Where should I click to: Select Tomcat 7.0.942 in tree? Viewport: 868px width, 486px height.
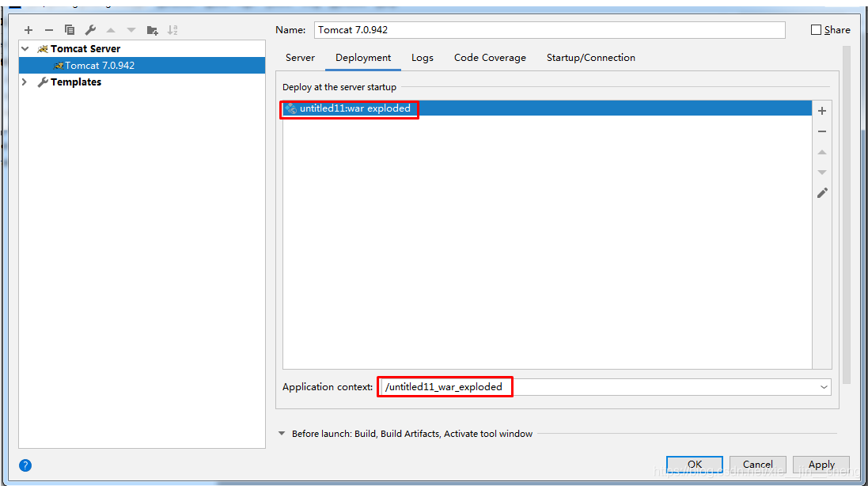click(x=142, y=66)
